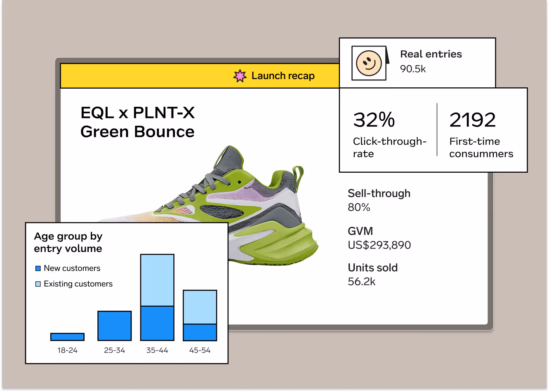The image size is (549, 392).
Task: Click the 35-44 axis label
Action: tap(157, 350)
